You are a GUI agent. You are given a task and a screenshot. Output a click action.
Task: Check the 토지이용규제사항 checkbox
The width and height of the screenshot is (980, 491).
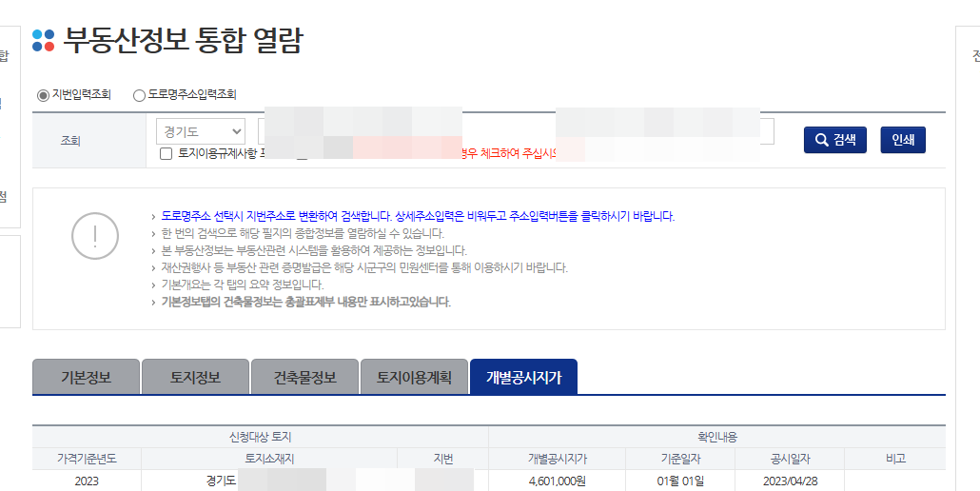coord(166,153)
